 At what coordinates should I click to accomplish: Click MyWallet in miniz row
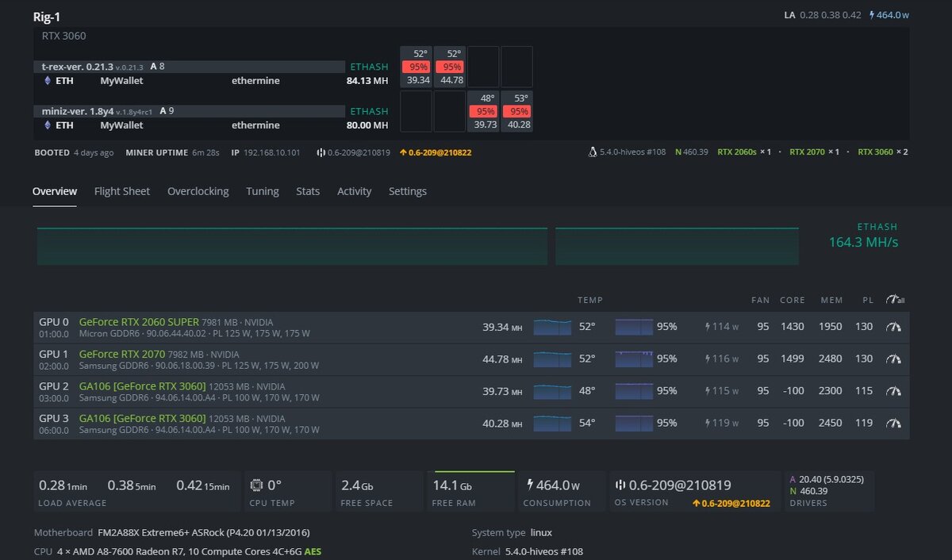[122, 125]
